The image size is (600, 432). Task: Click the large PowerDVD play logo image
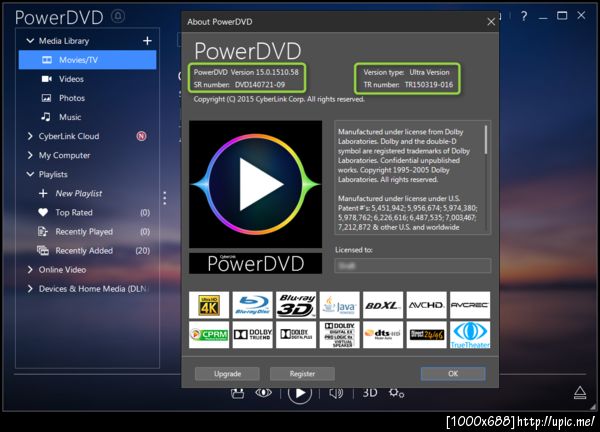[255, 184]
